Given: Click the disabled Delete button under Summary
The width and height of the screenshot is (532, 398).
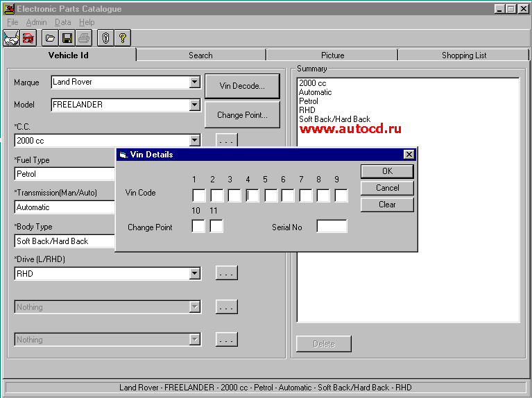Looking at the screenshot, I should coord(324,344).
